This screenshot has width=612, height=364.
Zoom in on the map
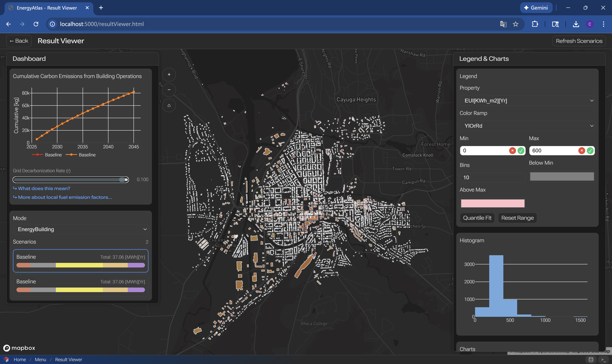[x=169, y=75]
